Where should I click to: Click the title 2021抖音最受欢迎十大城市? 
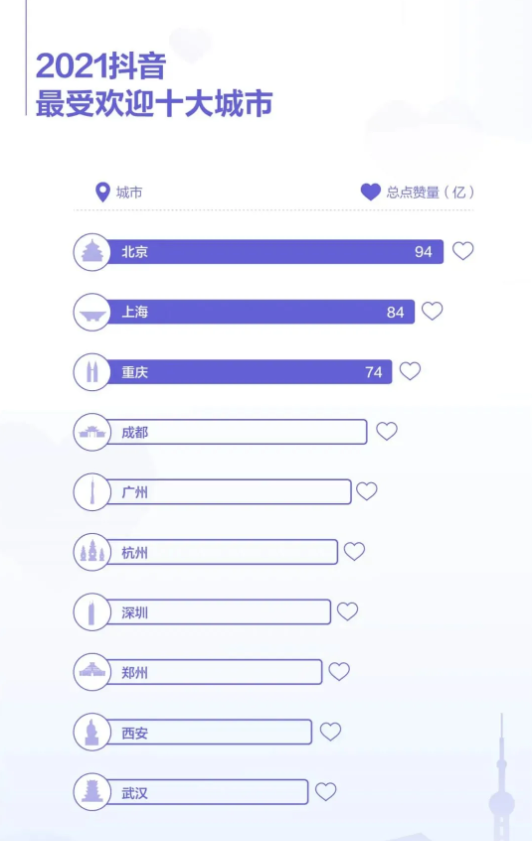click(x=154, y=84)
